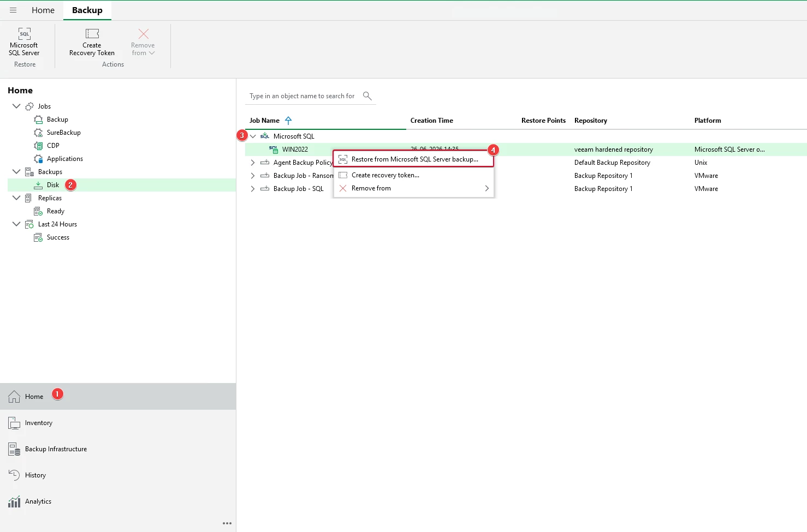Click the Default Backup Repository cell
This screenshot has height=532, width=807.
[x=612, y=163]
